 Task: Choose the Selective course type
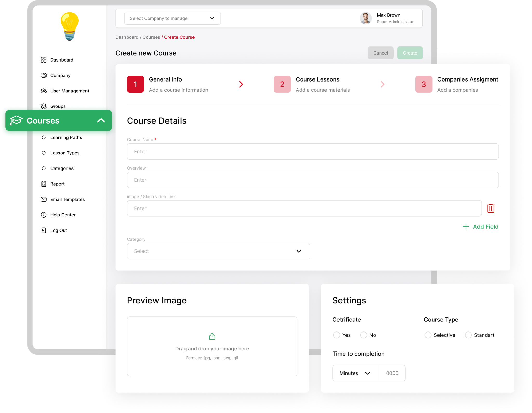tap(428, 335)
